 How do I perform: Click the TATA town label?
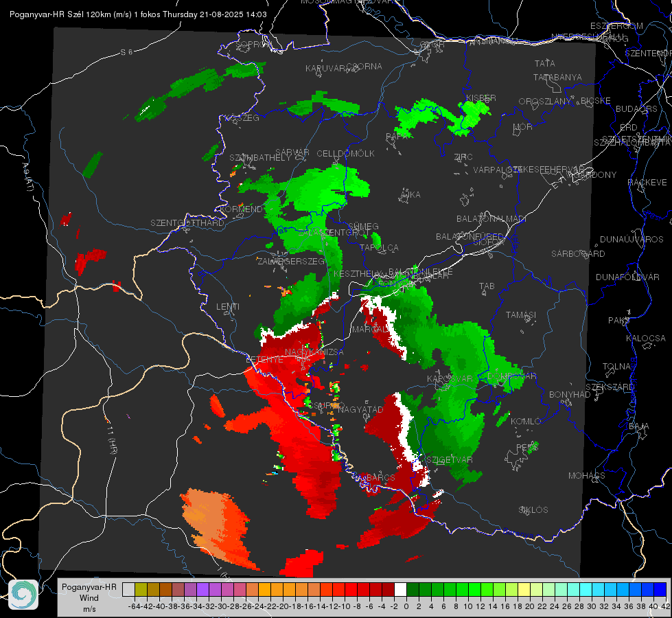[x=545, y=63]
